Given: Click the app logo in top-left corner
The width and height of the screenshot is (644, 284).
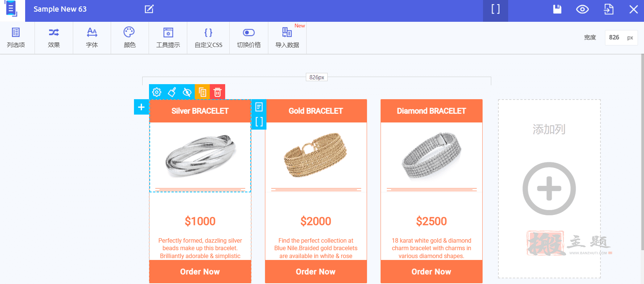Looking at the screenshot, I should [x=11, y=9].
